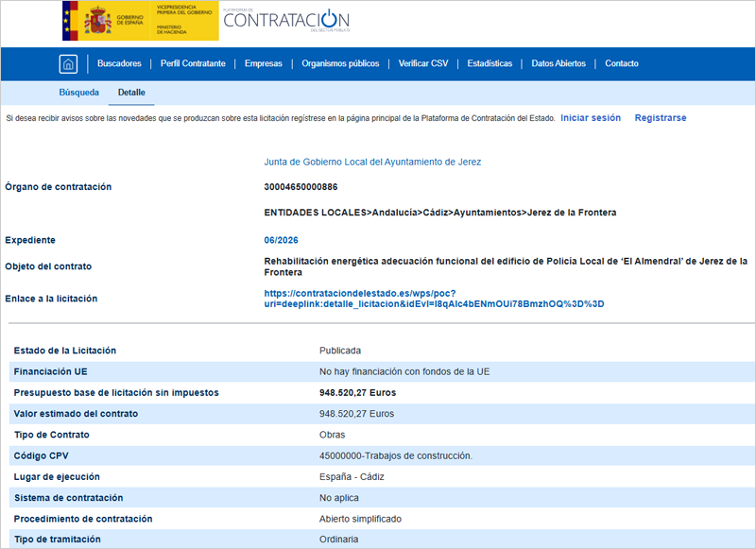Open the Contacto page
Image resolution: width=756 pixels, height=549 pixels.
click(x=622, y=64)
